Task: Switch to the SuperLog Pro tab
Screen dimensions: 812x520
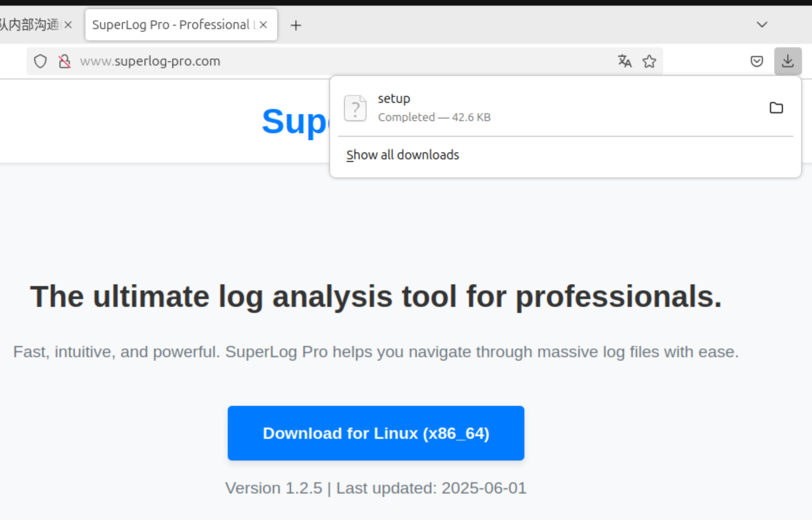Action: 170,25
